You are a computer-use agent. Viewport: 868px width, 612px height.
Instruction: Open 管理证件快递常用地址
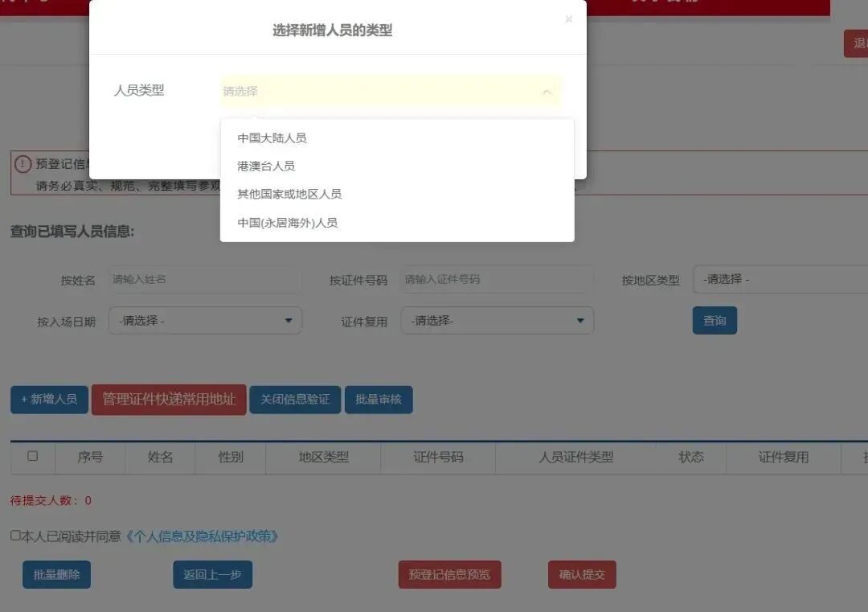click(169, 399)
